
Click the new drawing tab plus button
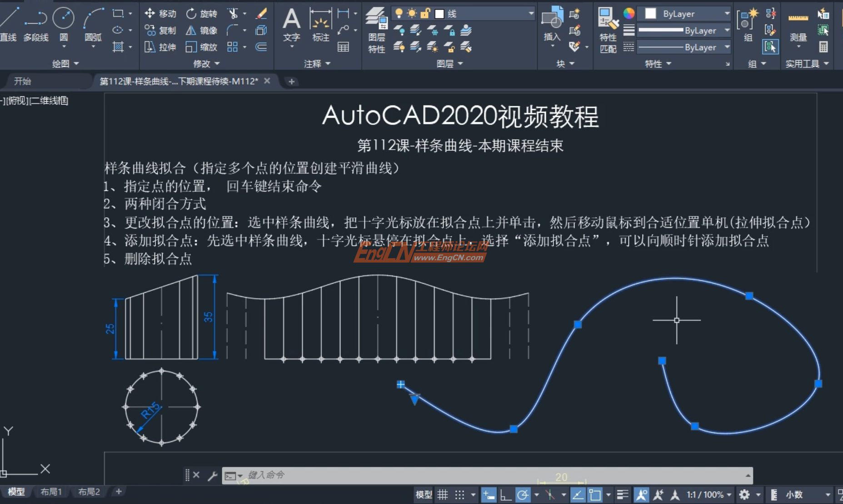point(291,81)
